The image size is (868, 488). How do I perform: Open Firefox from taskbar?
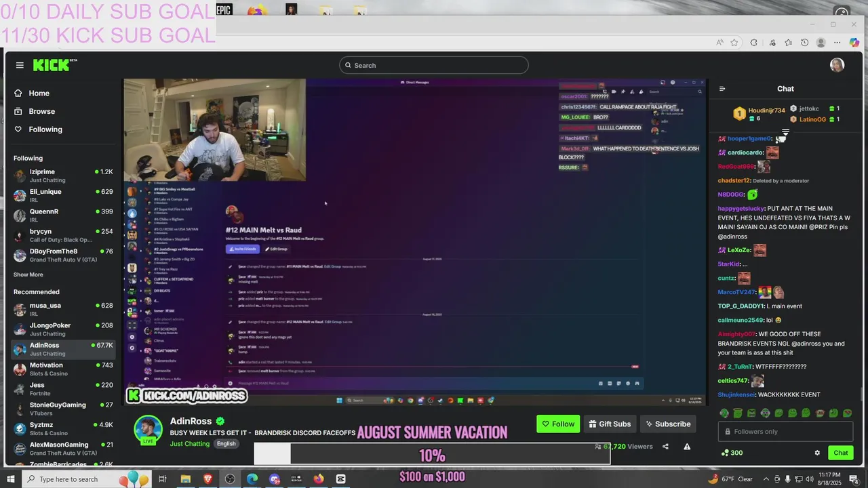pos(319,479)
